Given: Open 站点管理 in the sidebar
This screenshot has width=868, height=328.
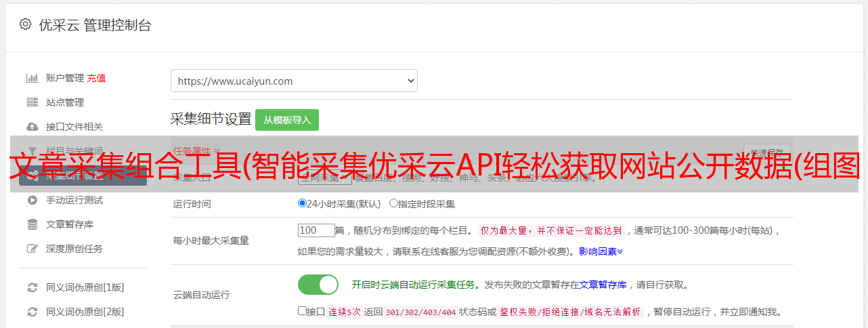Looking at the screenshot, I should (x=65, y=102).
